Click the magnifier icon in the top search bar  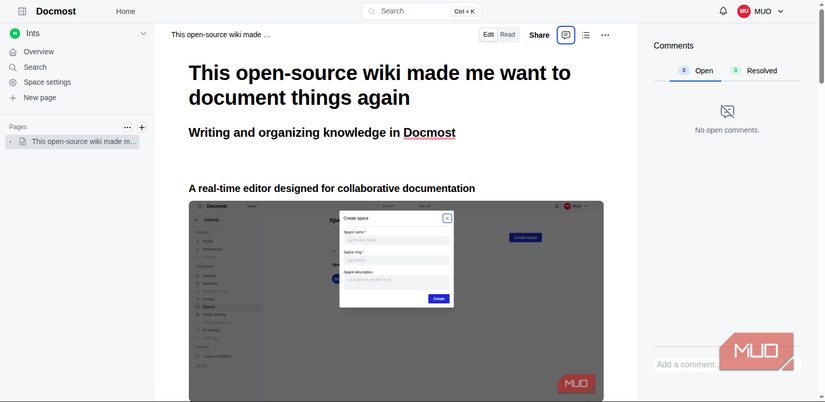[372, 11]
